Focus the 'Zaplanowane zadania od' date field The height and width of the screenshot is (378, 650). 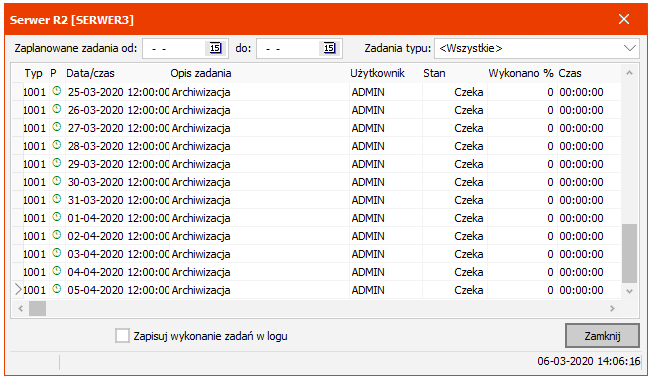(174, 48)
